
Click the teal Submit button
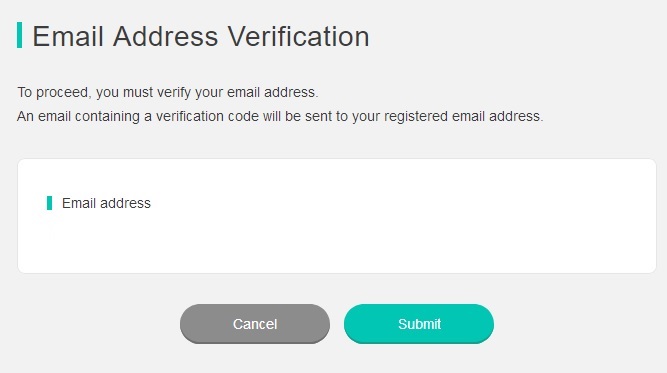tap(419, 324)
